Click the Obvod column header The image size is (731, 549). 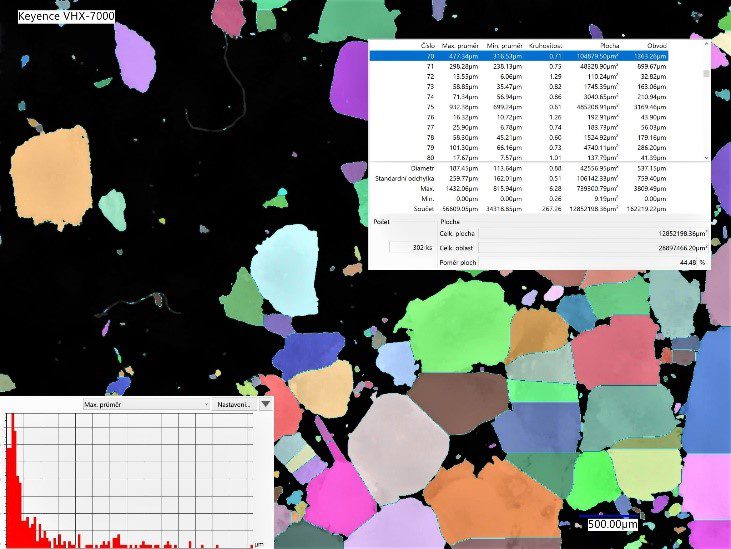click(x=682, y=46)
